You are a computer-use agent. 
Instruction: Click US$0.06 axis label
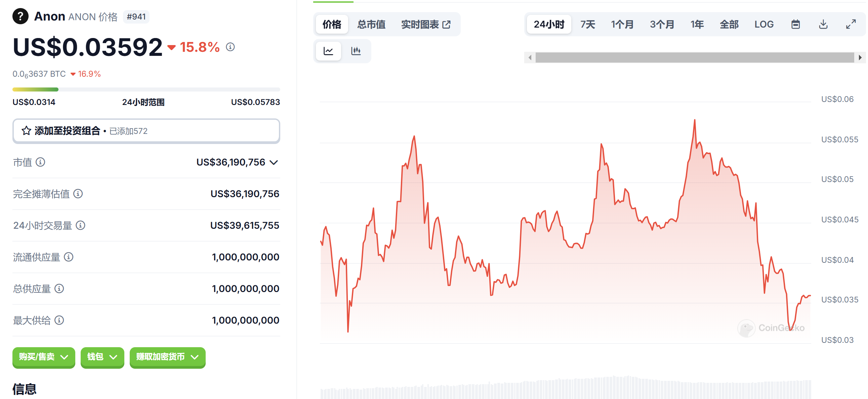(x=837, y=99)
